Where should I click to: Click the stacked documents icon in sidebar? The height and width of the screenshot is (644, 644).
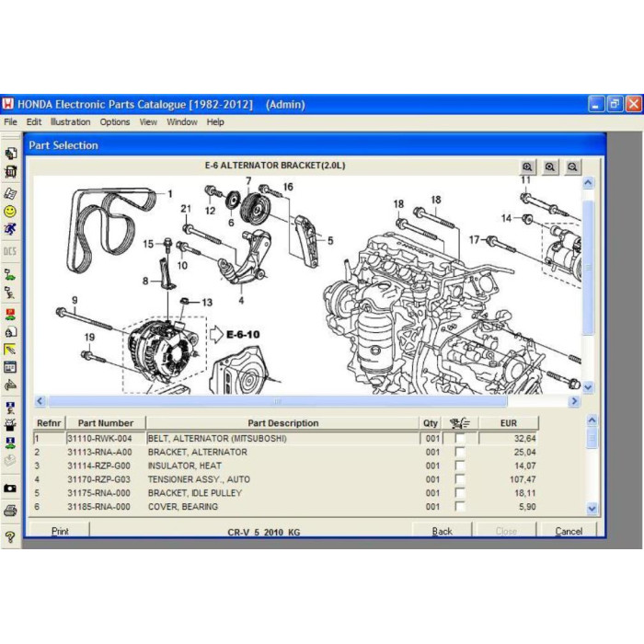[x=11, y=154]
